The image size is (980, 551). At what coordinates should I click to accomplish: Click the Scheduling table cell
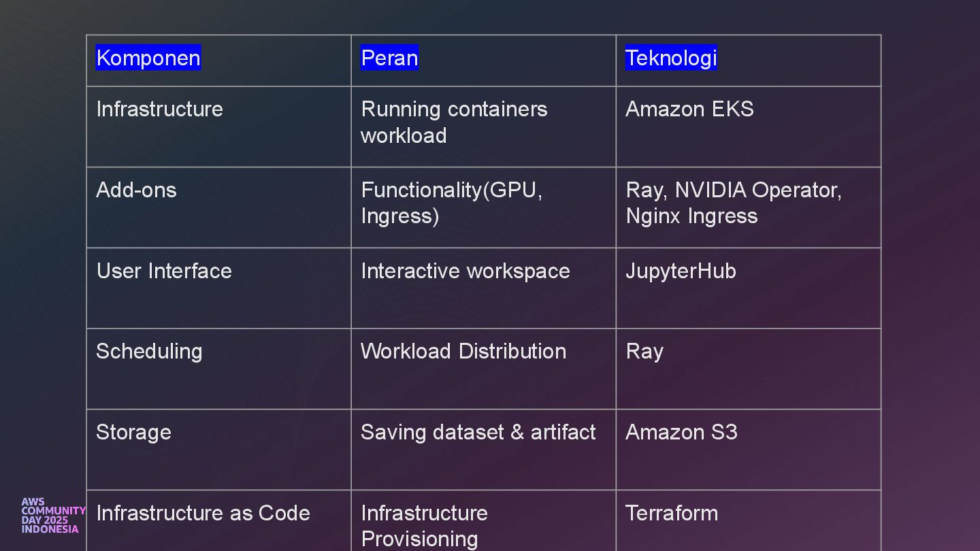149,351
